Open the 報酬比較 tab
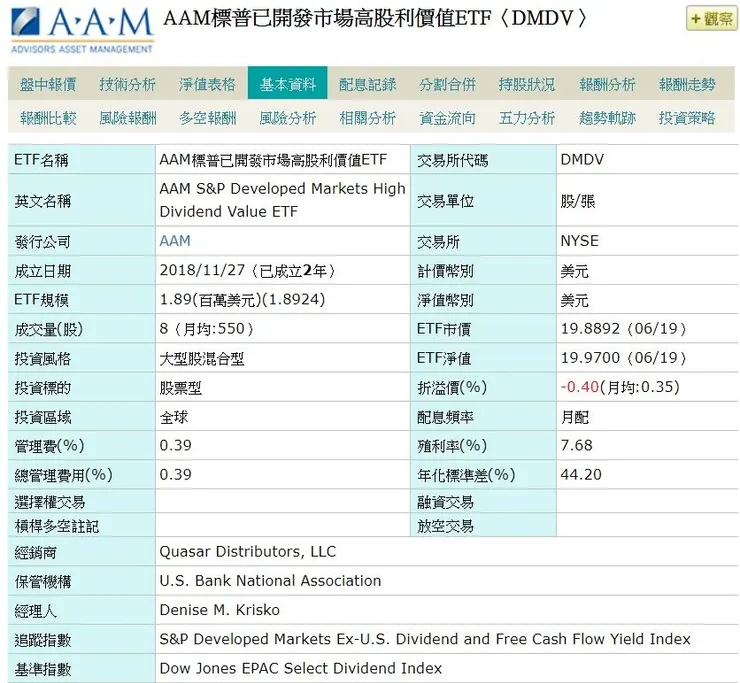The height and width of the screenshot is (683, 740). 48,118
